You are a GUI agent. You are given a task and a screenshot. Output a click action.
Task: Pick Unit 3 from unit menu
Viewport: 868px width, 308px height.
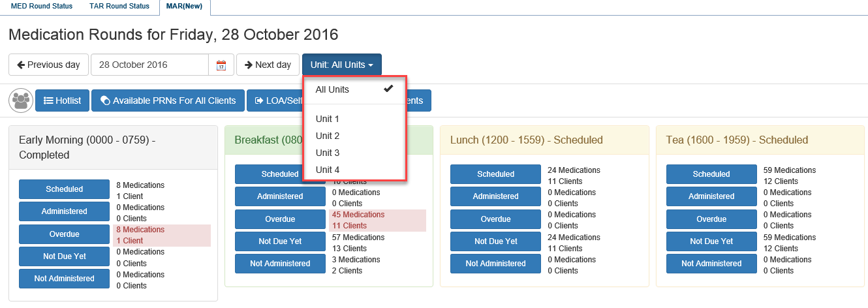(x=328, y=153)
